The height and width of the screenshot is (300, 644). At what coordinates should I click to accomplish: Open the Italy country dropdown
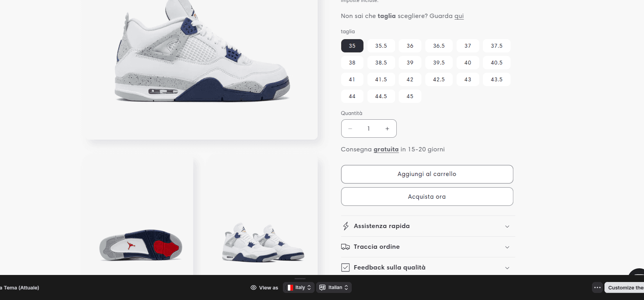pyautogui.click(x=299, y=287)
